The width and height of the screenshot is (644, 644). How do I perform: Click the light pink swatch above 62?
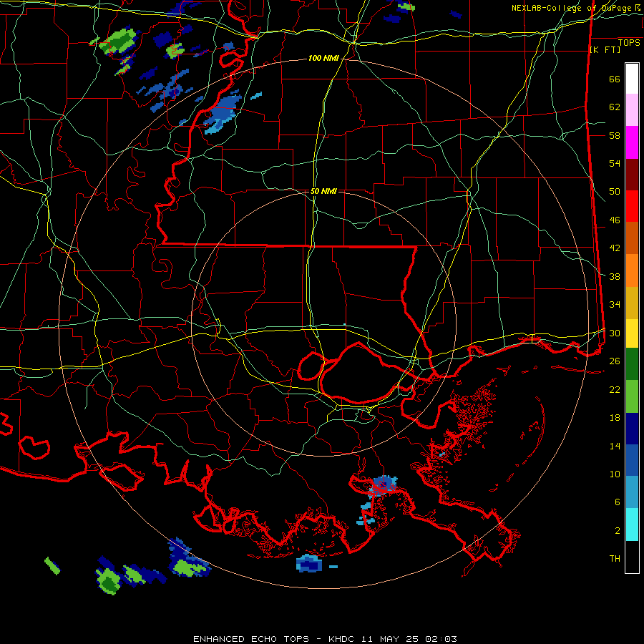tap(632, 110)
